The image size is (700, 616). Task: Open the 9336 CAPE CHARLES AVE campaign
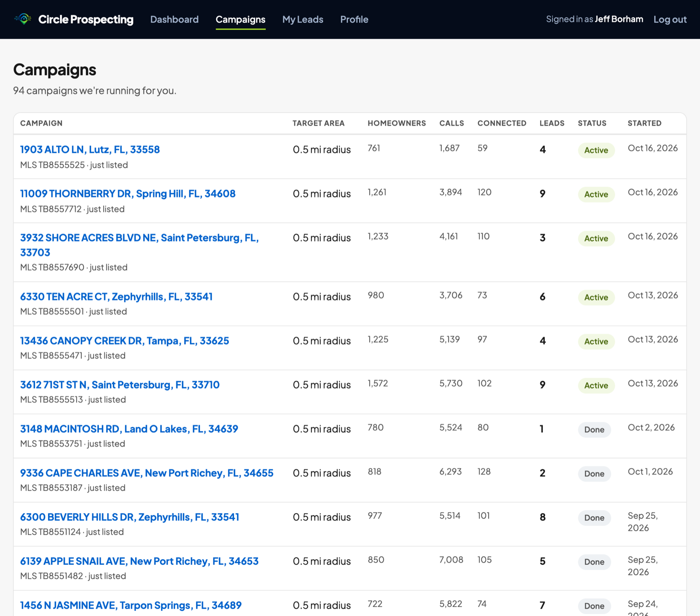pos(147,473)
